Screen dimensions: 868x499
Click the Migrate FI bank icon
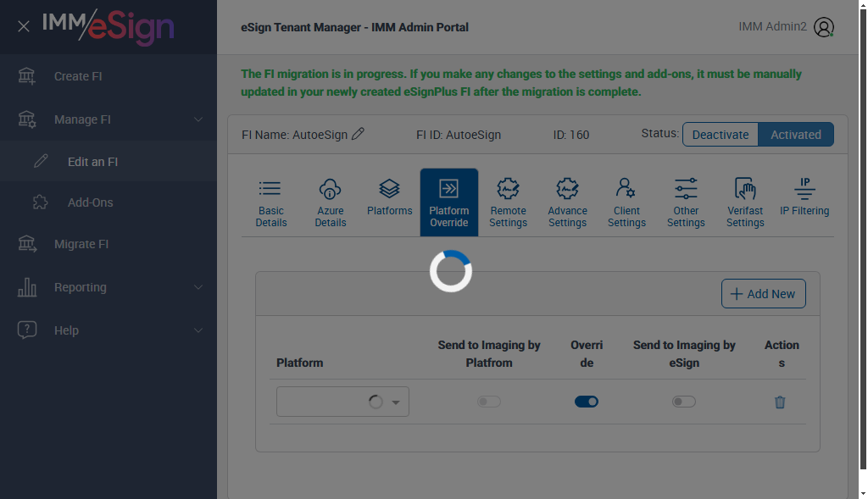(x=26, y=243)
